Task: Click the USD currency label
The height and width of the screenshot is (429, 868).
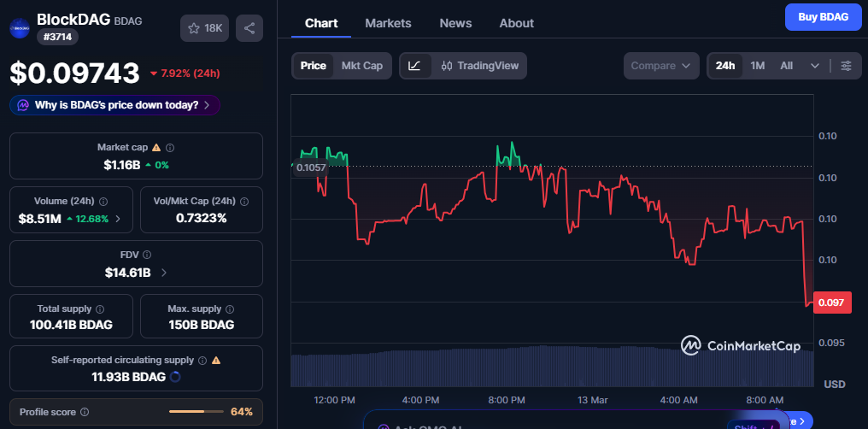Action: [835, 385]
